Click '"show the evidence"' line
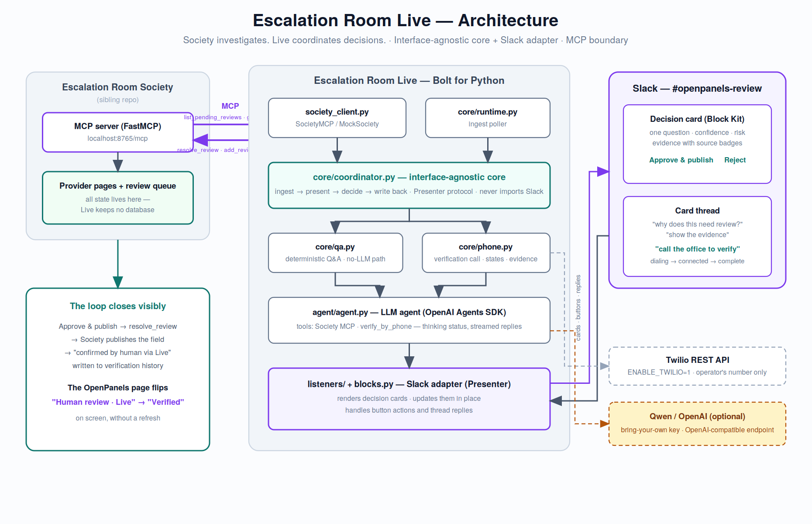Screen dimensions: 812x524 pyautogui.click(x=697, y=234)
